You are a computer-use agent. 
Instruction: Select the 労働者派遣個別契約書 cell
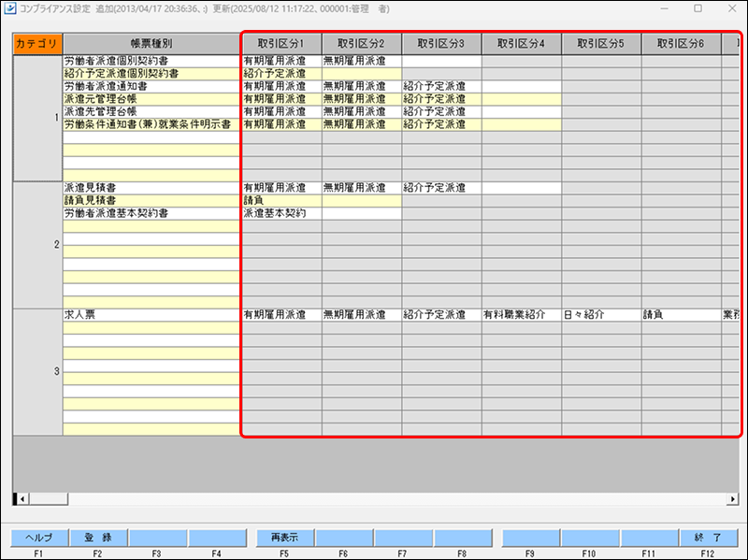(151, 61)
